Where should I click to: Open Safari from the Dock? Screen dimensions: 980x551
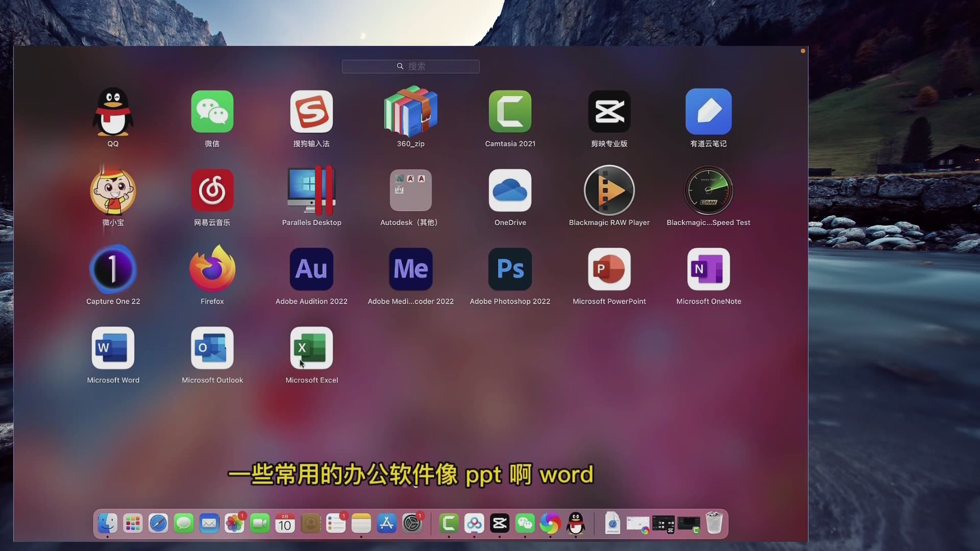click(x=158, y=523)
